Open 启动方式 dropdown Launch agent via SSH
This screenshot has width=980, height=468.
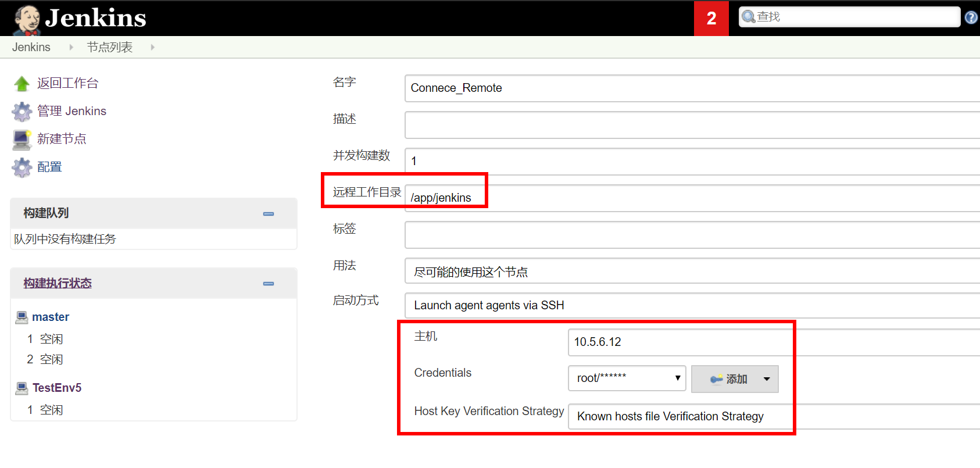692,305
